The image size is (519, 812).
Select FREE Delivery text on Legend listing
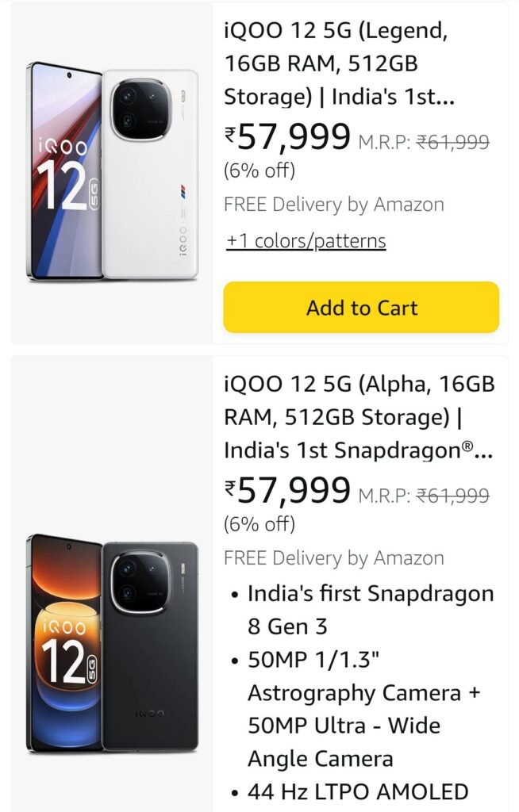(x=333, y=205)
